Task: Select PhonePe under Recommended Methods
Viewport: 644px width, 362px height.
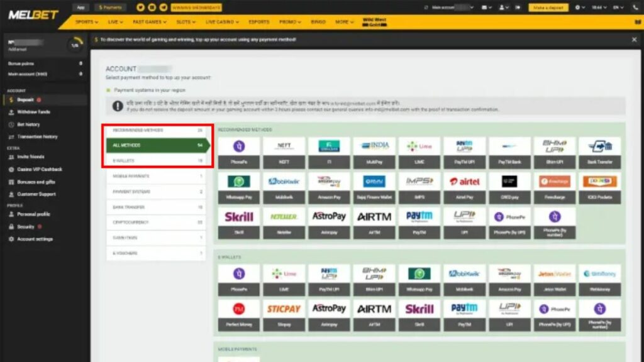Action: click(238, 153)
